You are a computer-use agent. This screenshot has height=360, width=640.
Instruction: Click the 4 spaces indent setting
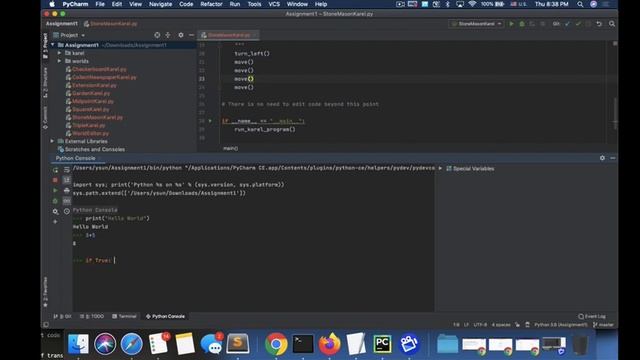click(501, 325)
